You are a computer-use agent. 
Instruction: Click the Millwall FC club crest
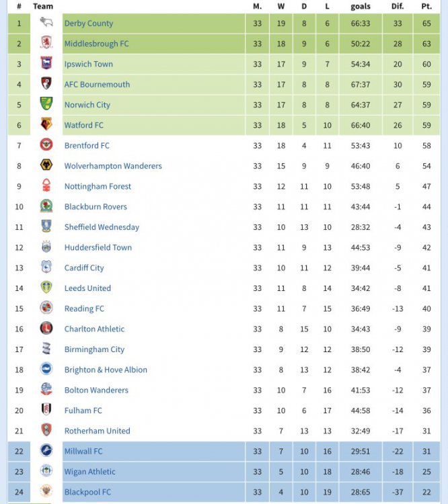coord(46,451)
